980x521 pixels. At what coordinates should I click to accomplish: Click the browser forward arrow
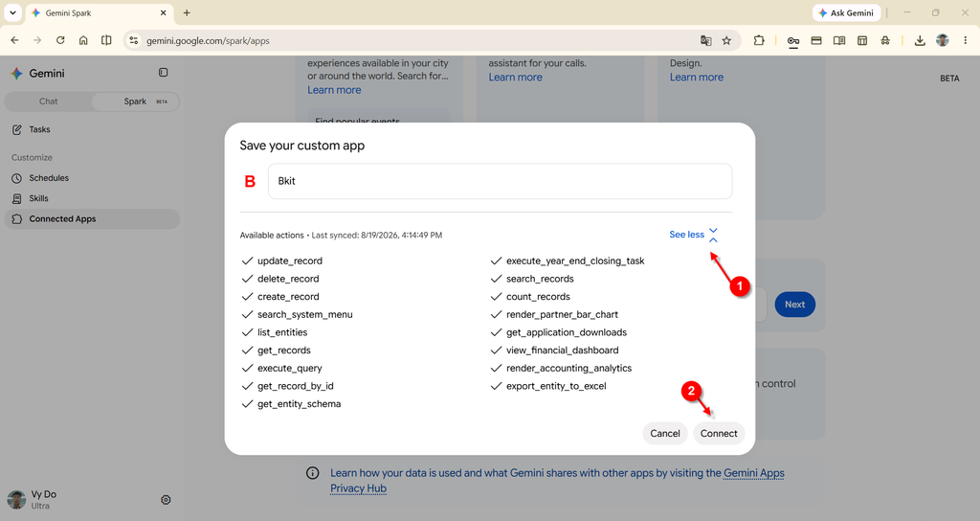coord(37,40)
